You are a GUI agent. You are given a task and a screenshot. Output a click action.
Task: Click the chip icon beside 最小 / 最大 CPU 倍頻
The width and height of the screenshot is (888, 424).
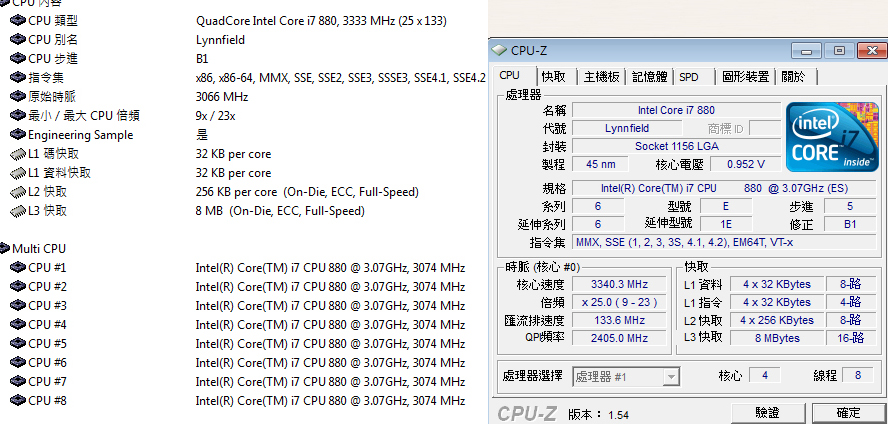coord(18,116)
